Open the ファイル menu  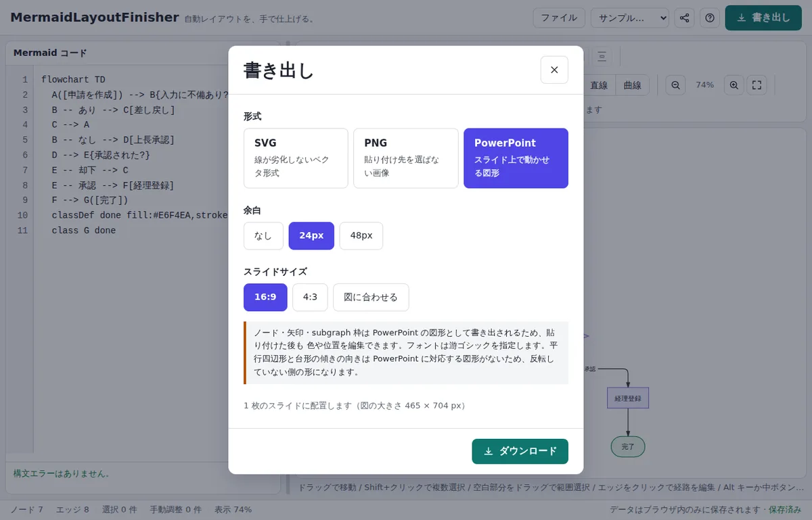tap(559, 18)
